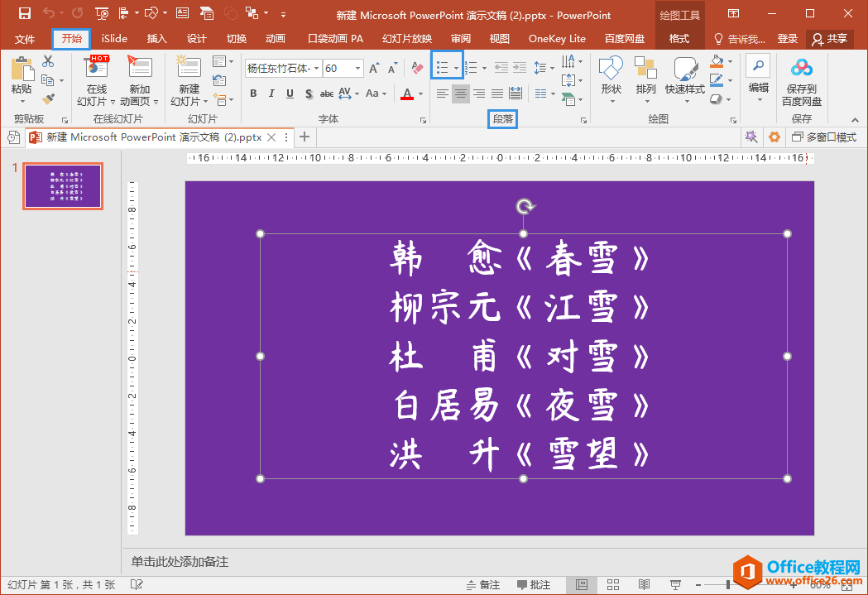Click the Increase Font Size icon
The width and height of the screenshot is (868, 595).
(374, 69)
